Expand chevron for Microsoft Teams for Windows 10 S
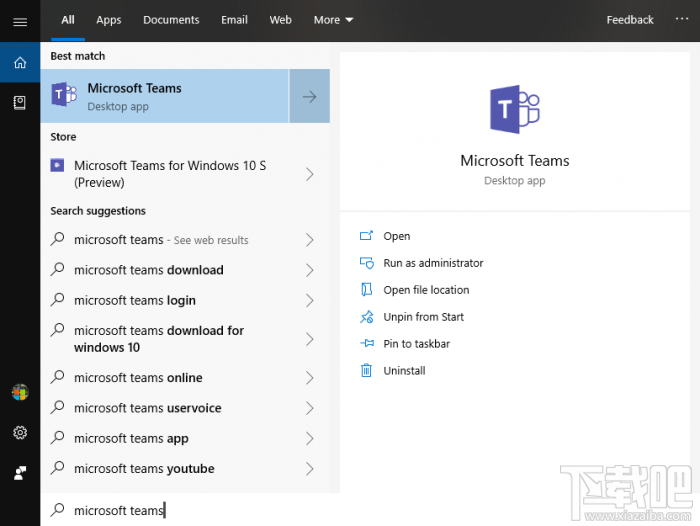This screenshot has height=526, width=700. point(309,174)
